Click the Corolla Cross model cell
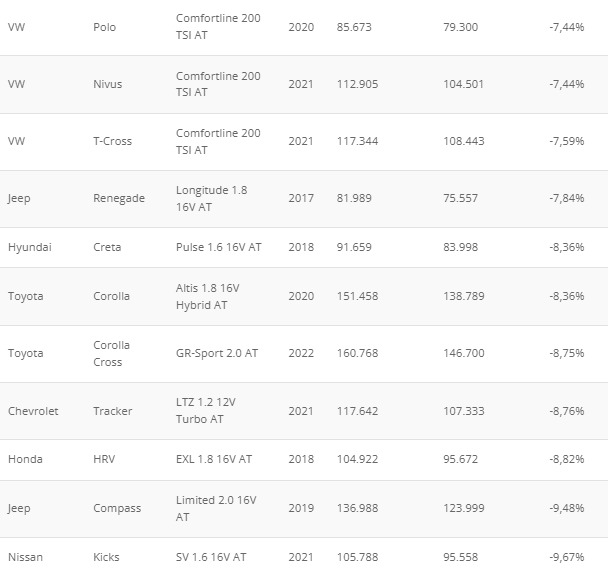The width and height of the screenshot is (608, 574). tap(111, 354)
